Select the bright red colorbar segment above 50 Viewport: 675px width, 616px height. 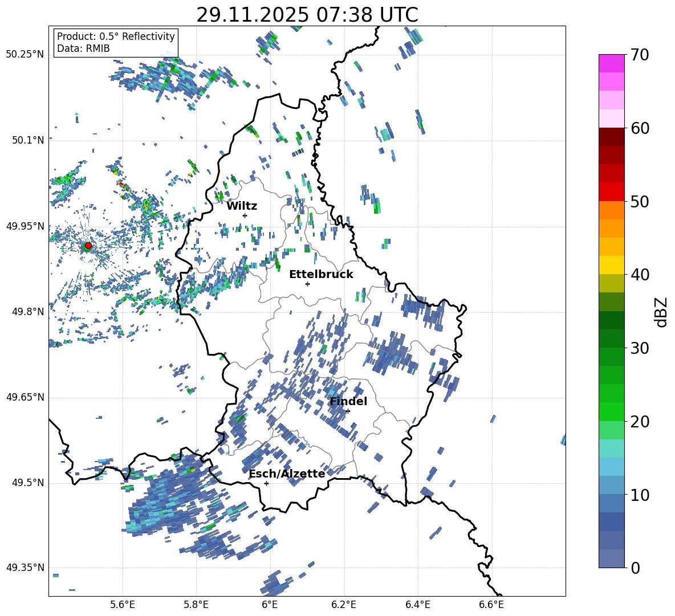[x=611, y=191]
